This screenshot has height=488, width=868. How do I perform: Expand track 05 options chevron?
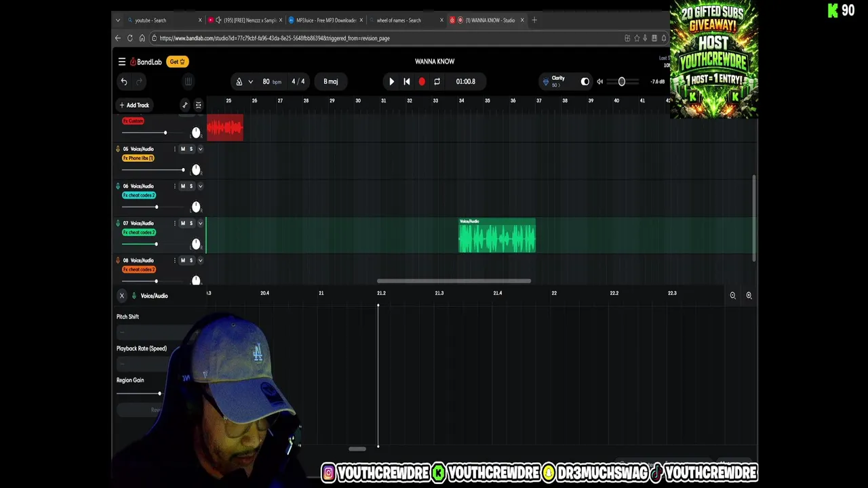[x=200, y=149]
